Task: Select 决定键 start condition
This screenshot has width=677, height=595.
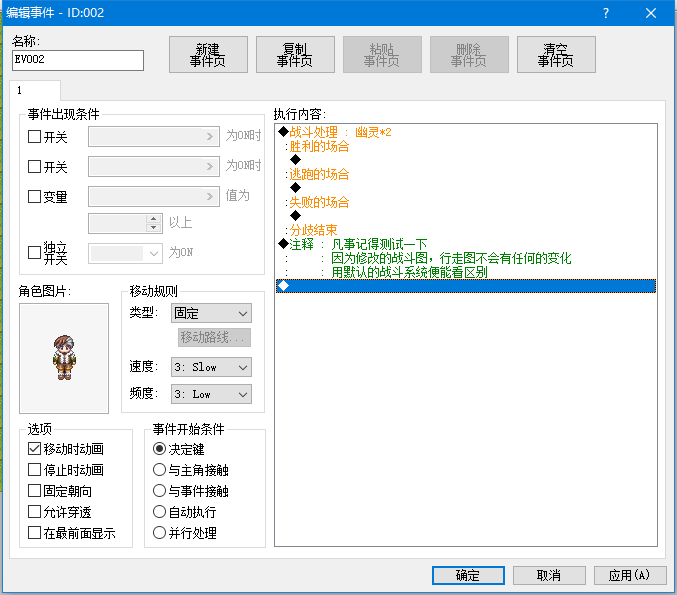Action: pos(159,449)
